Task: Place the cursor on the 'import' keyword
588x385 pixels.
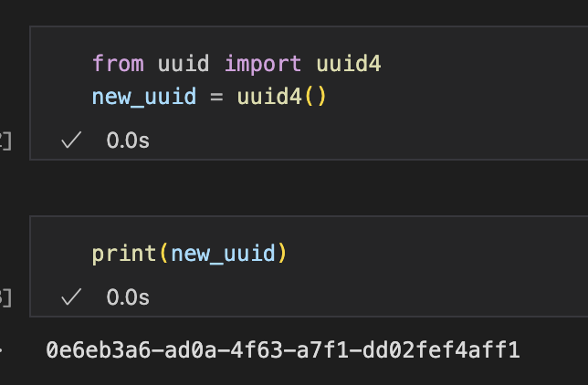Action: (263, 65)
